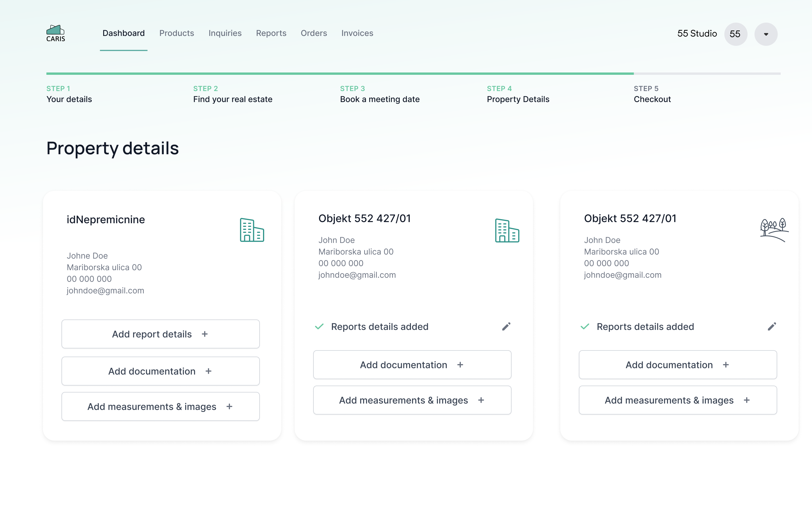
Task: Click the pencil edit icon on middle card
Action: pyautogui.click(x=506, y=326)
